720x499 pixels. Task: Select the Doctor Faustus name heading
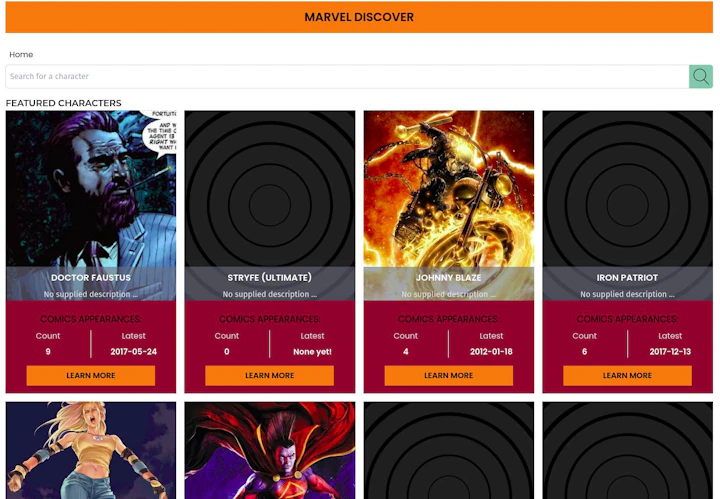[91, 278]
